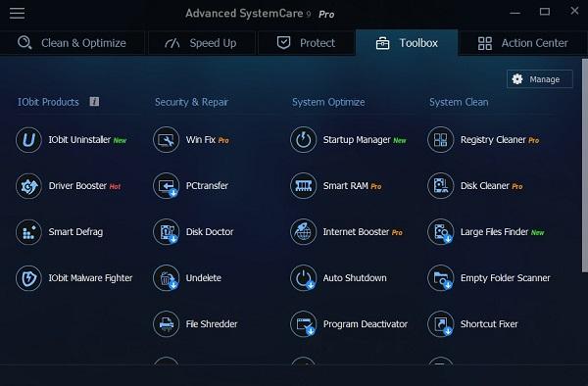This screenshot has height=386, width=588.
Task: Click the Disk Cleaner icon
Action: point(441,186)
